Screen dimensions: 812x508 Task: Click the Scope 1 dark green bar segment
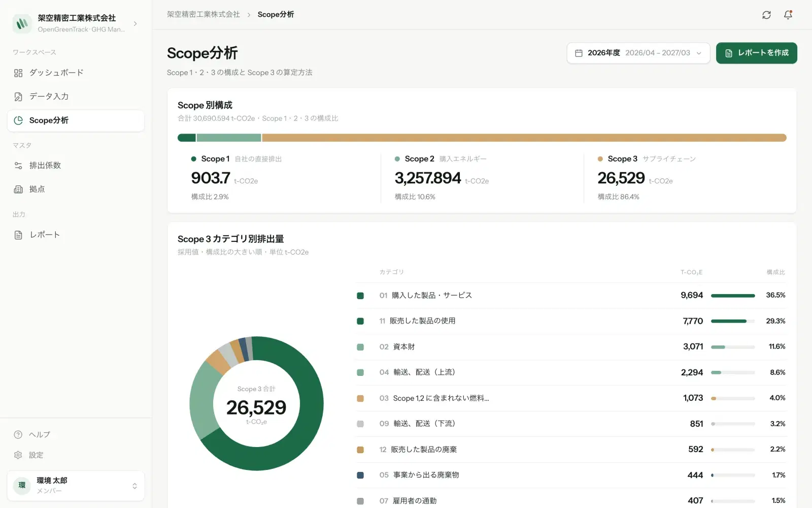pos(186,138)
